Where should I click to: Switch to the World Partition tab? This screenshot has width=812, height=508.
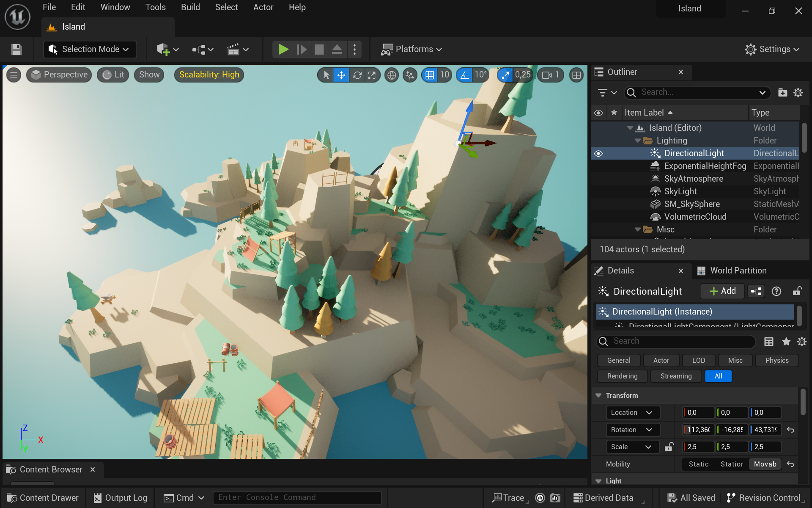point(738,271)
